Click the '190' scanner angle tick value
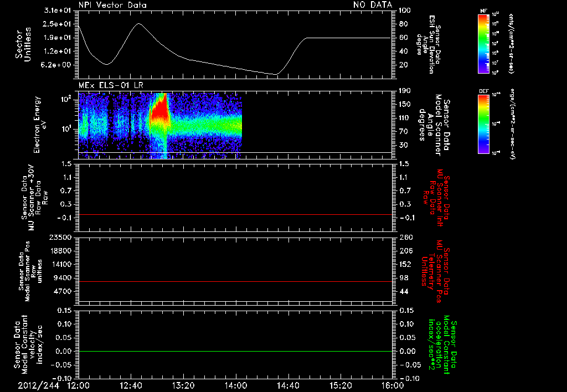This screenshot has height=392, width=567. [405, 91]
